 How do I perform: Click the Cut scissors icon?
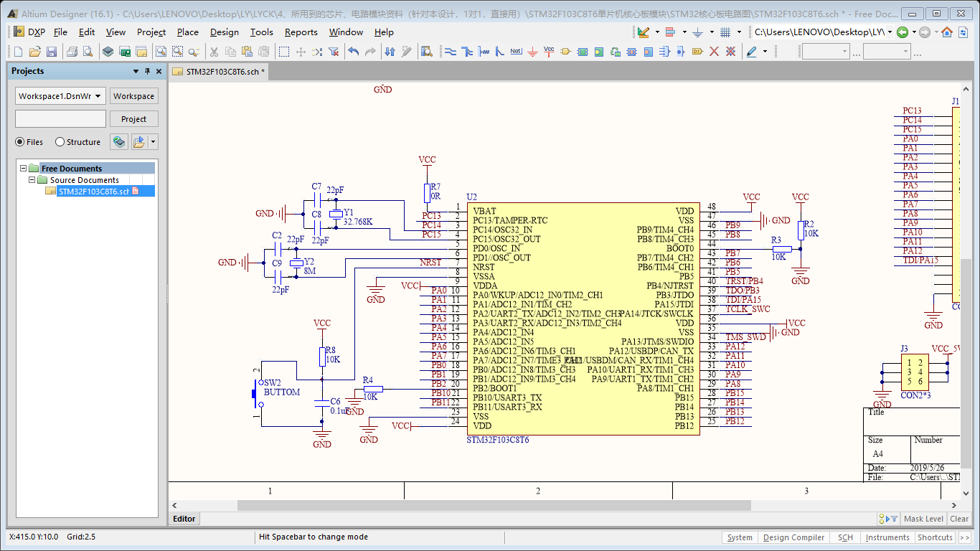click(x=213, y=52)
